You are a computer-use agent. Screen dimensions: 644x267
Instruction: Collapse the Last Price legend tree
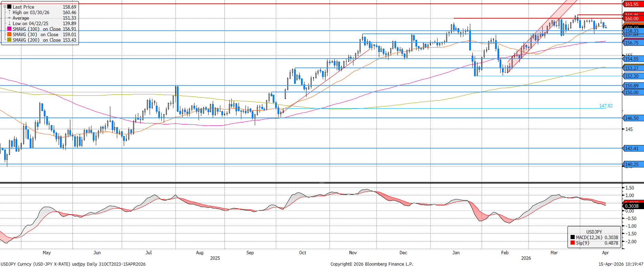point(5,7)
